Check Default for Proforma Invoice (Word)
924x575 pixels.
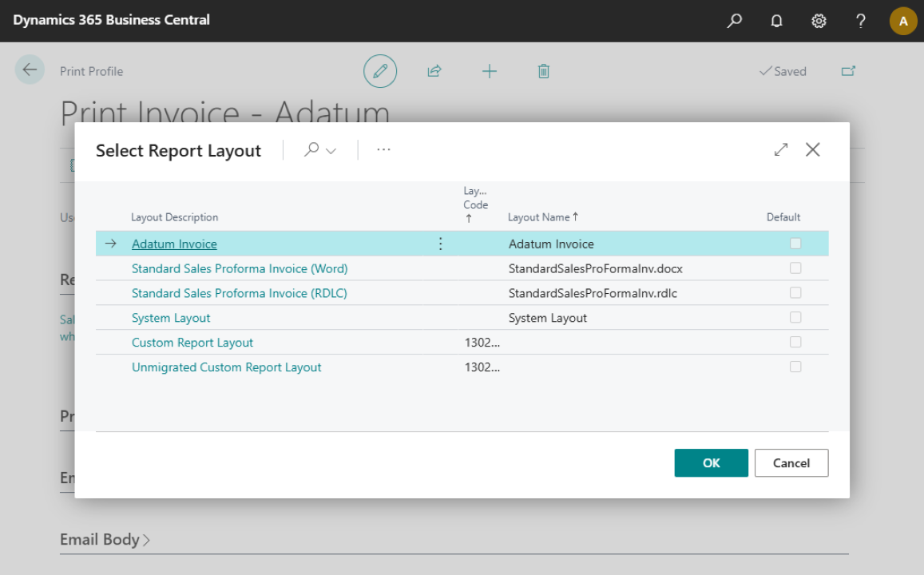(795, 268)
